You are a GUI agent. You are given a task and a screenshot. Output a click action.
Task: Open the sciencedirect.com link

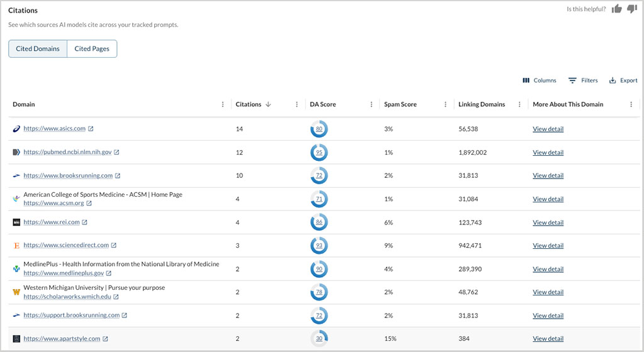[66, 245]
